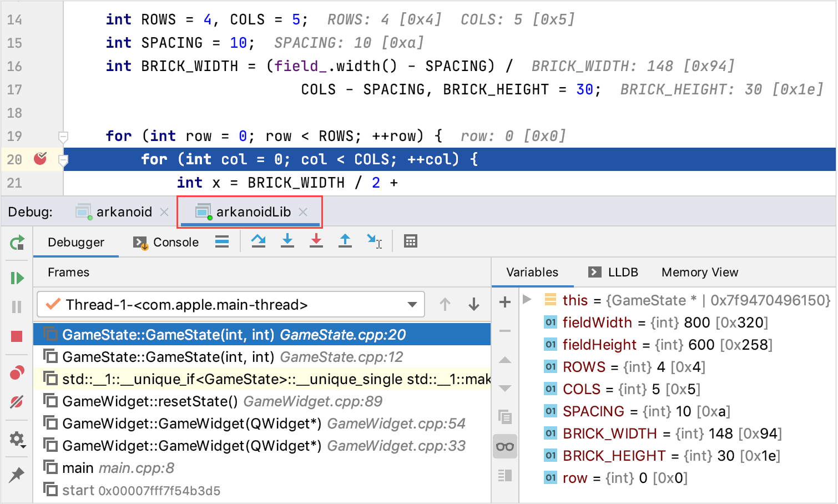Image resolution: width=838 pixels, height=504 pixels.
Task: Click line number 16 in gutter
Action: (14, 67)
